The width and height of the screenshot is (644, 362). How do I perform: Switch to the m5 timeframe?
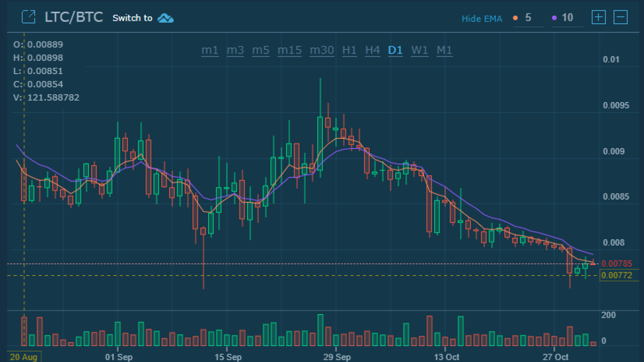[x=260, y=50]
